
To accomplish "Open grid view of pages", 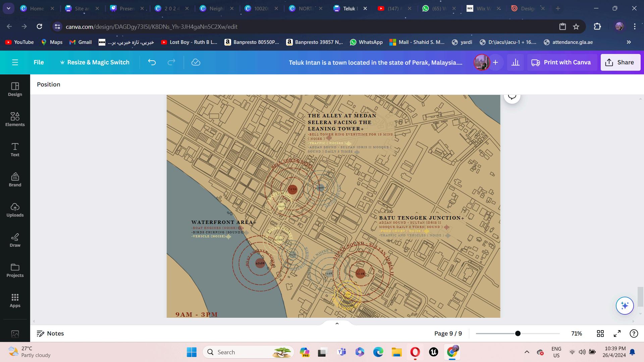I will pos(600,334).
